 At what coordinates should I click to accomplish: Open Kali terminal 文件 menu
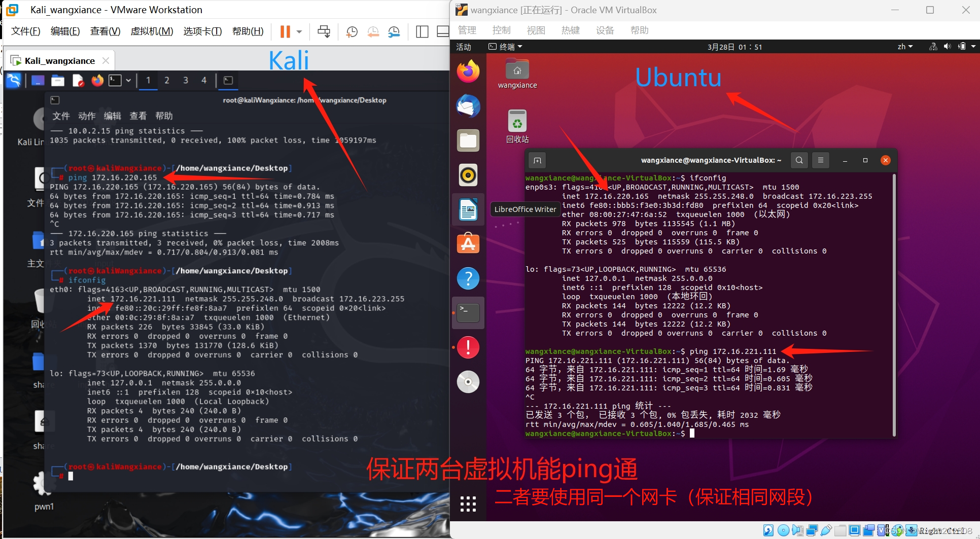pos(61,116)
